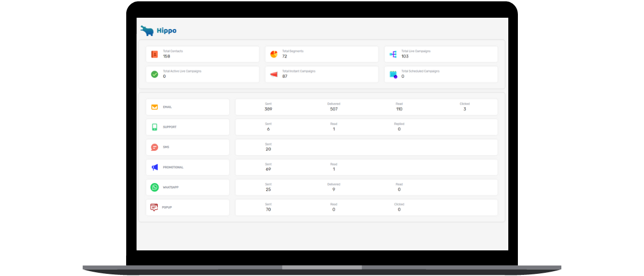Click WhatsApp Read count 0
Screen dimensions: 644x276
[399, 189]
